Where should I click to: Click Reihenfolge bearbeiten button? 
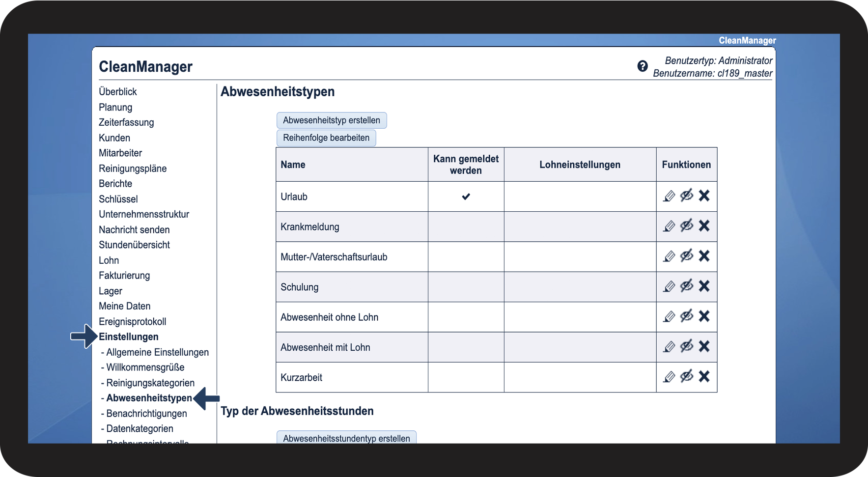(x=326, y=138)
